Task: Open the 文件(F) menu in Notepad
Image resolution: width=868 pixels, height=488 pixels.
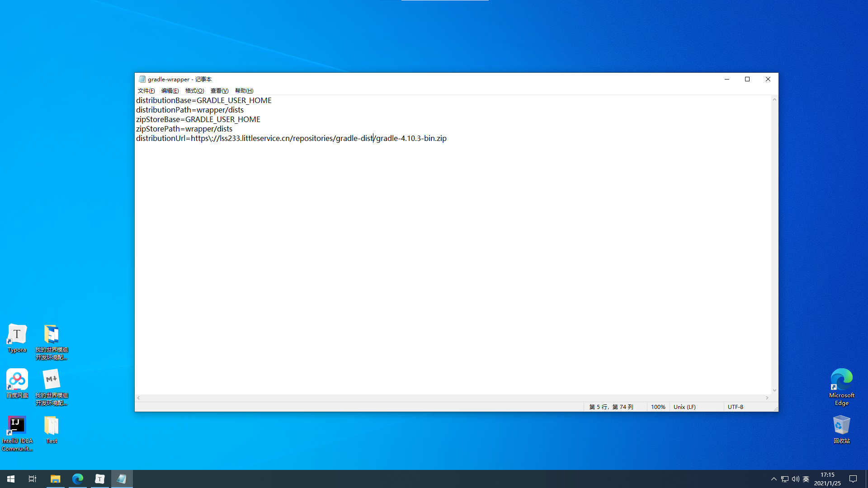Action: [x=146, y=91]
